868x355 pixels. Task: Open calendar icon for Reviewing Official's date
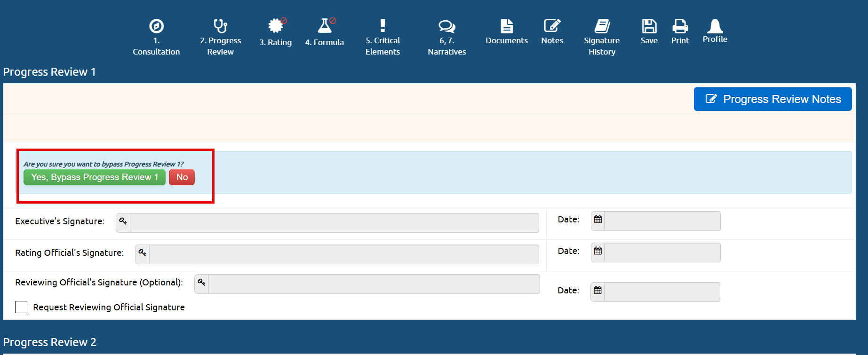click(597, 290)
